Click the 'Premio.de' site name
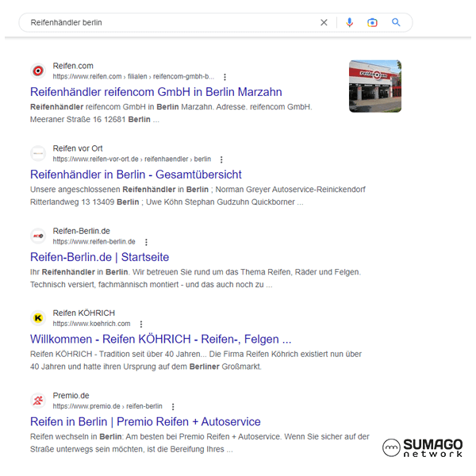 [x=71, y=396]
